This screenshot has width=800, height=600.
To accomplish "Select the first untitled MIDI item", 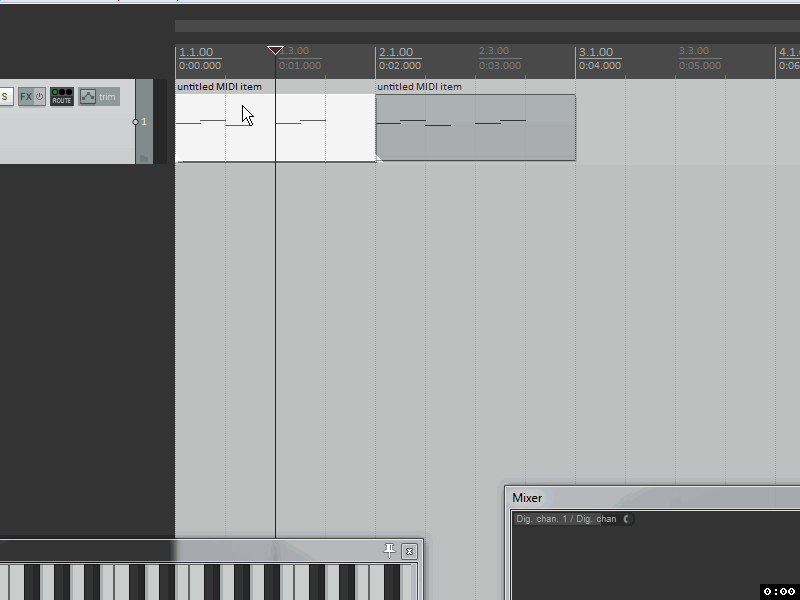I will [276, 128].
